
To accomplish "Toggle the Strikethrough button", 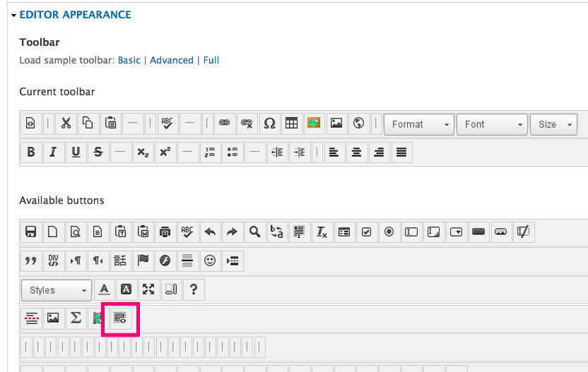I will pyautogui.click(x=98, y=152).
